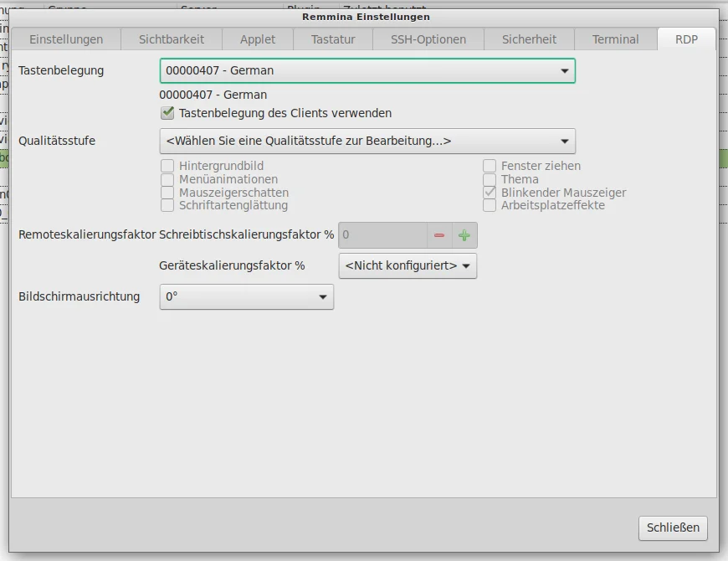
Task: Tick the Menüanimationen checkbox
Action: pyautogui.click(x=167, y=179)
